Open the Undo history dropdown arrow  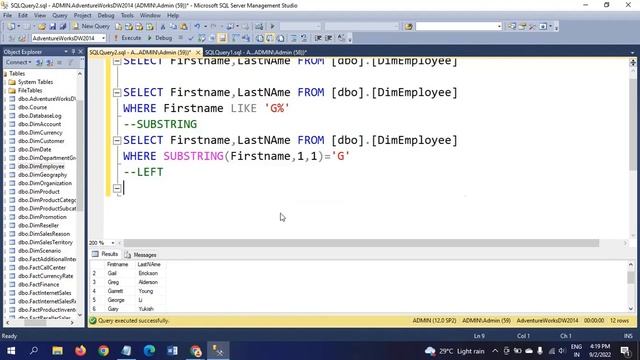205,27
